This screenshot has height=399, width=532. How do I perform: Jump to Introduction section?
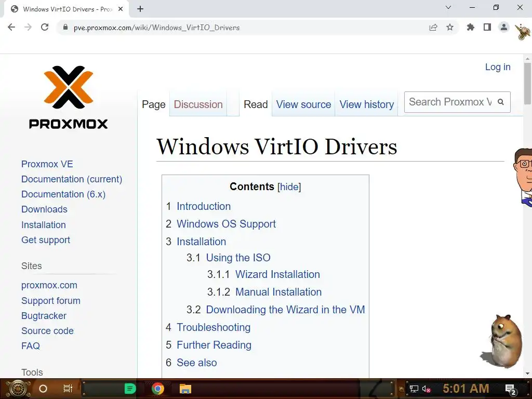coord(204,206)
